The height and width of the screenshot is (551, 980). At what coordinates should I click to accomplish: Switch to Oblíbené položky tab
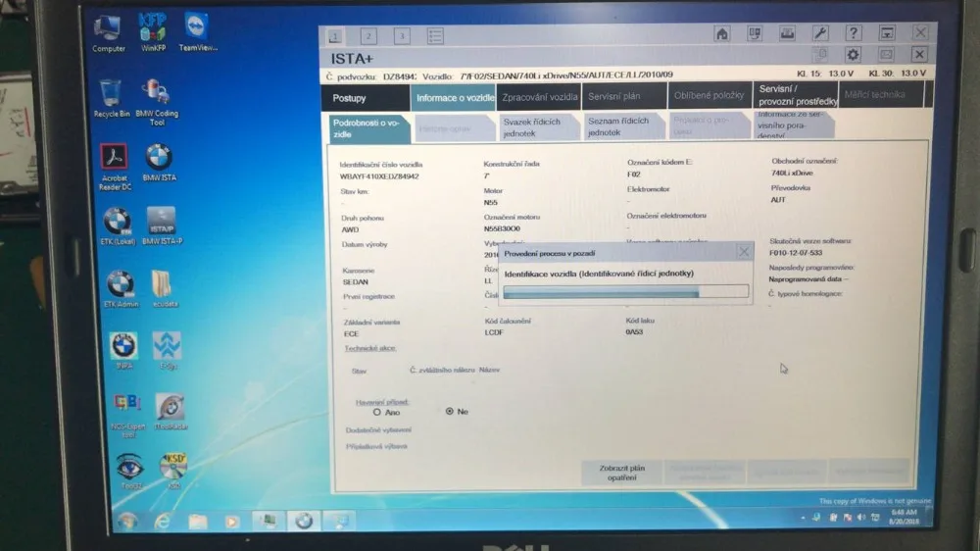click(710, 96)
